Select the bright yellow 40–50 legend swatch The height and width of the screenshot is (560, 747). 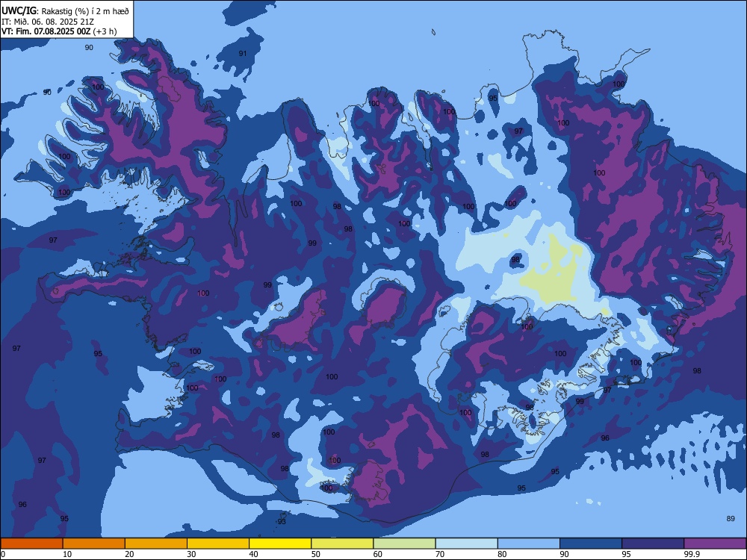(x=280, y=544)
